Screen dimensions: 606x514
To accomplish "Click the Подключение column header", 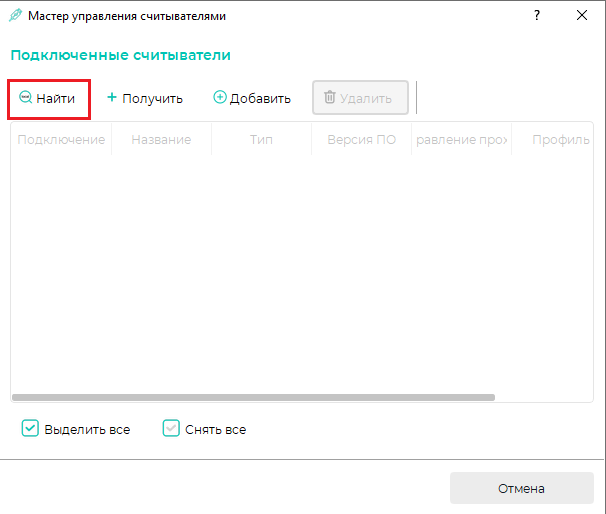I will click(61, 140).
